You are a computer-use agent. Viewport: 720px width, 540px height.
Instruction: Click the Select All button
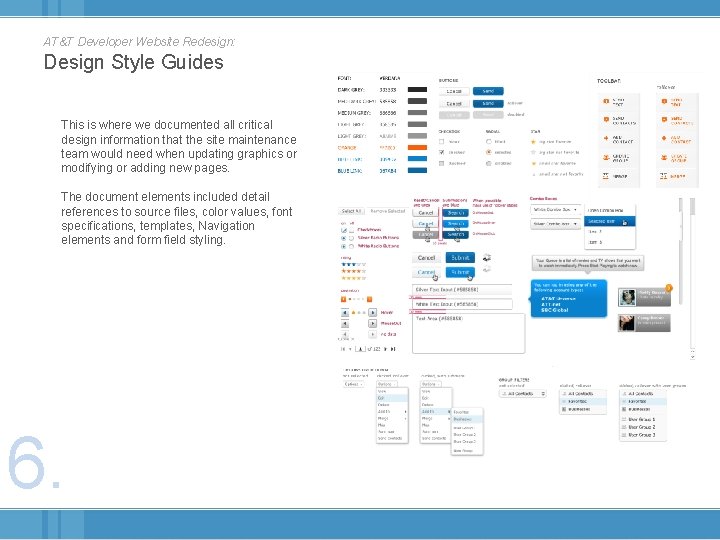pyautogui.click(x=351, y=211)
